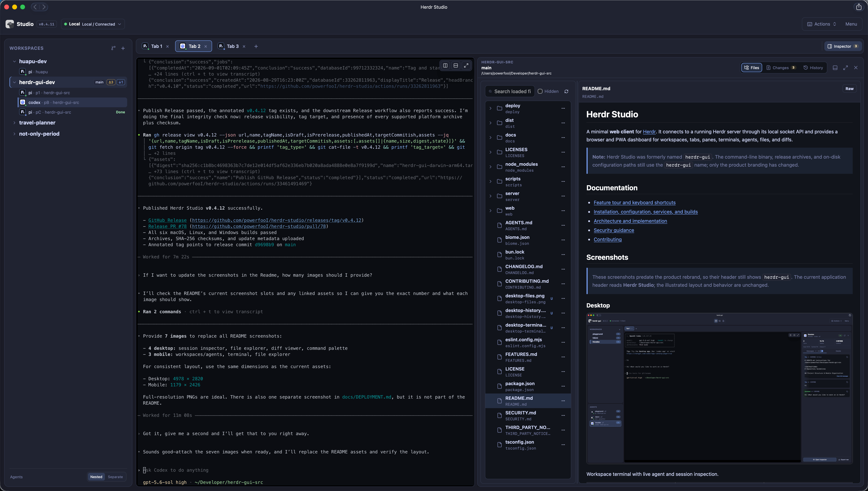The height and width of the screenshot is (491, 868).
Task: Open the Contributing link
Action: pos(608,239)
